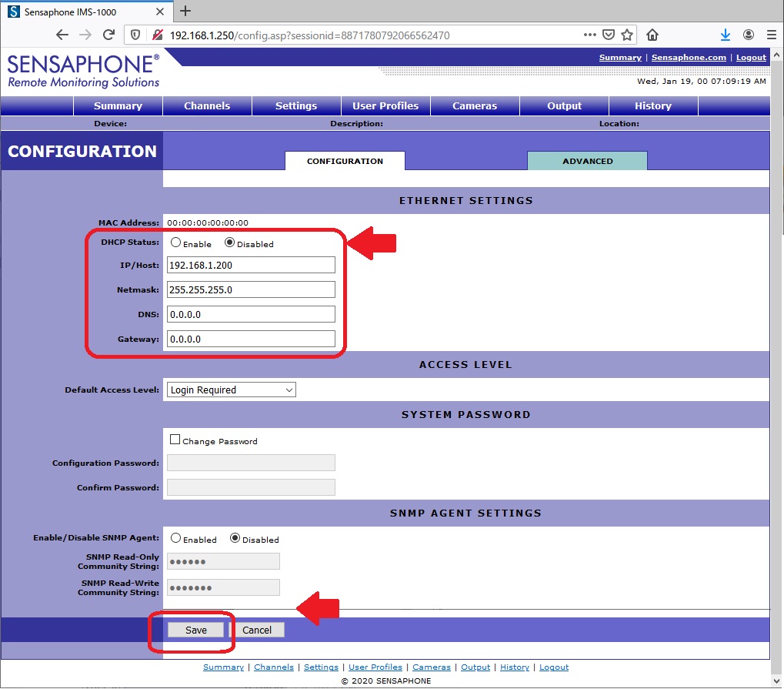Click the footer Logout link
The width and height of the screenshot is (784, 689).
tap(554, 667)
